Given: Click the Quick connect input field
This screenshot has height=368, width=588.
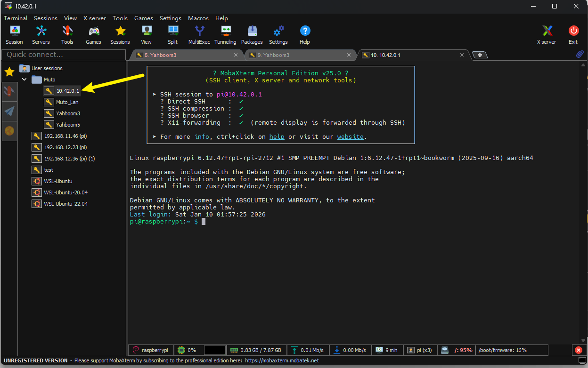Looking at the screenshot, I should coord(63,55).
